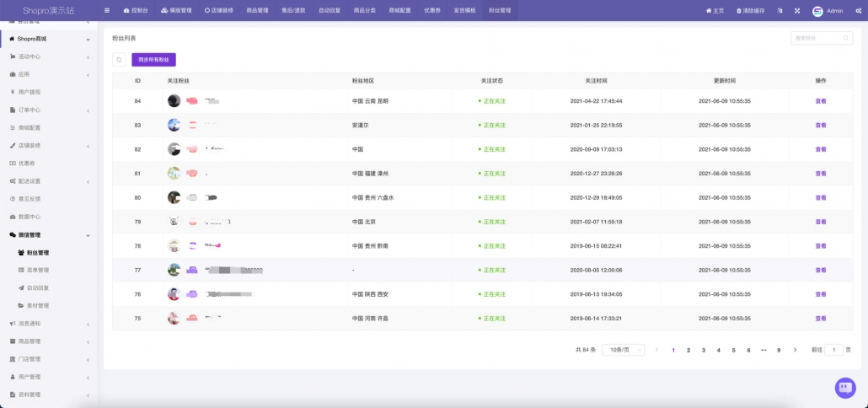Expand 订单中心 sidebar menu
This screenshot has width=868, height=408.
[50, 110]
